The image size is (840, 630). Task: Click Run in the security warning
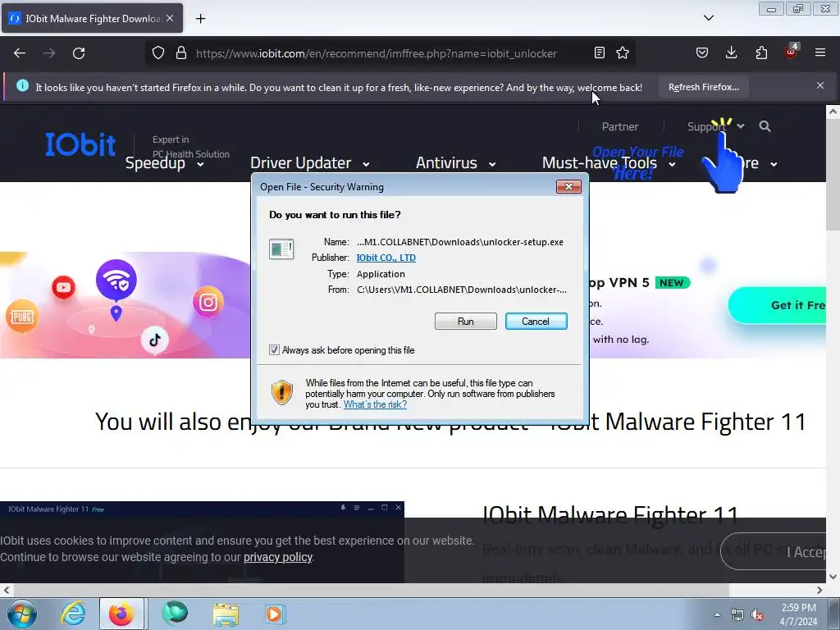[466, 322]
